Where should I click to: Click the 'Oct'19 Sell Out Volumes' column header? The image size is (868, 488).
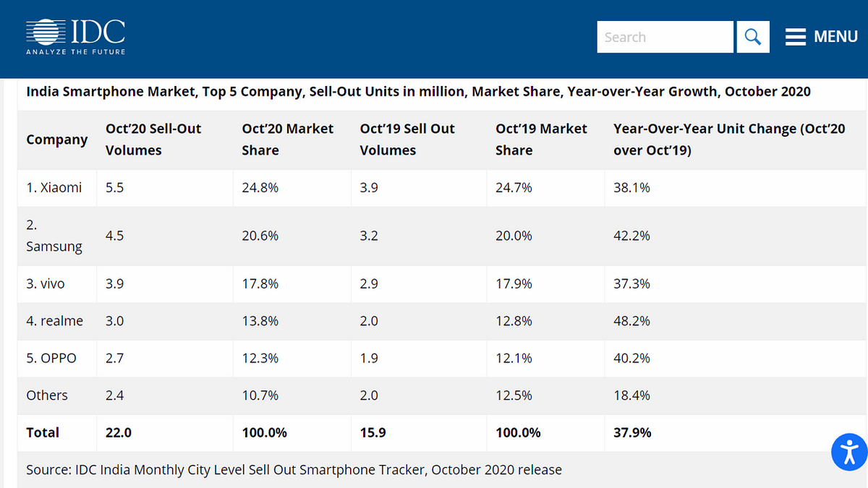tap(407, 140)
